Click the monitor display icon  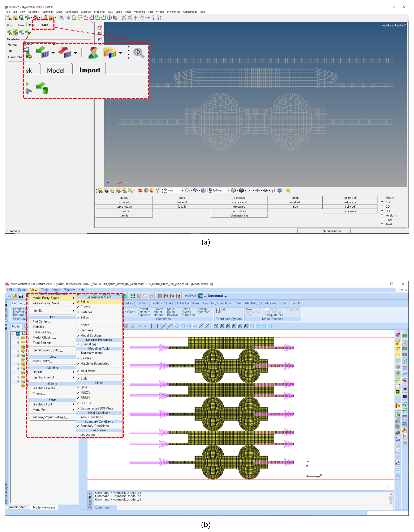pyautogui.click(x=280, y=190)
